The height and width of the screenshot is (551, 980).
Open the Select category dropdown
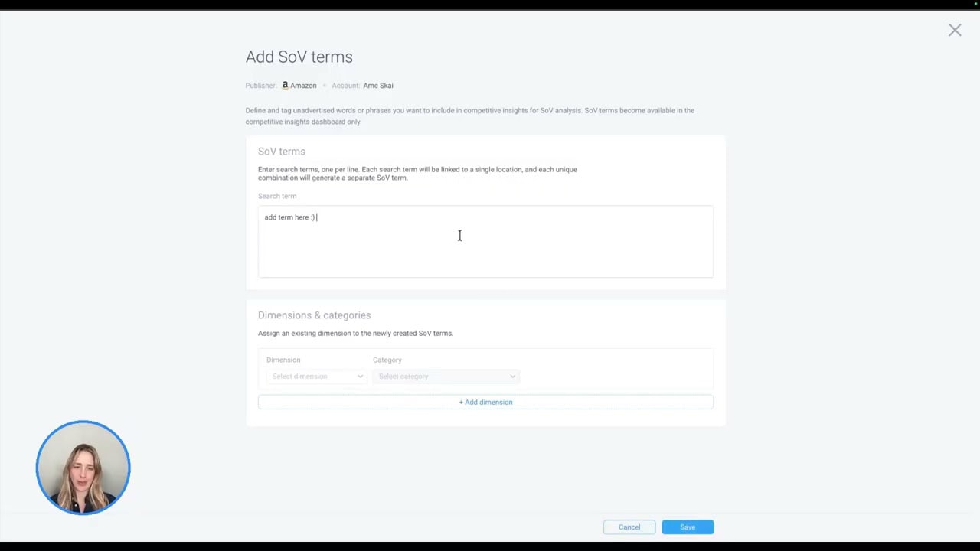(446, 377)
